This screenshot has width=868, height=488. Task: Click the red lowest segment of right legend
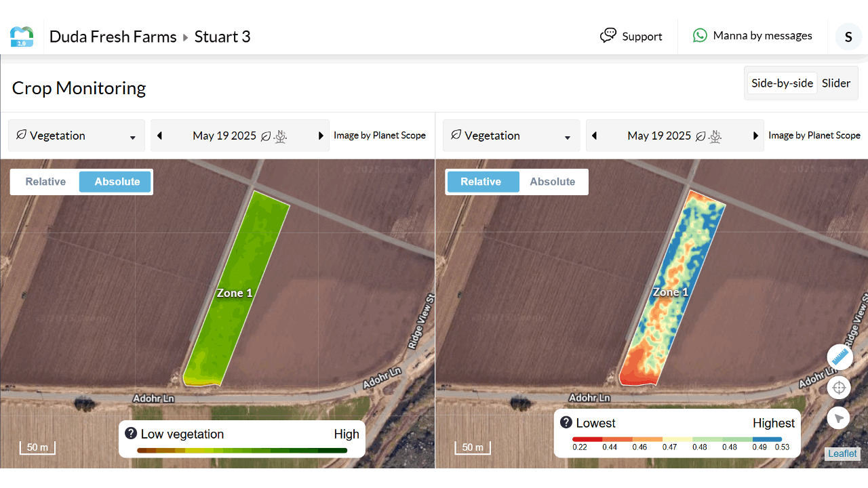coord(587,439)
